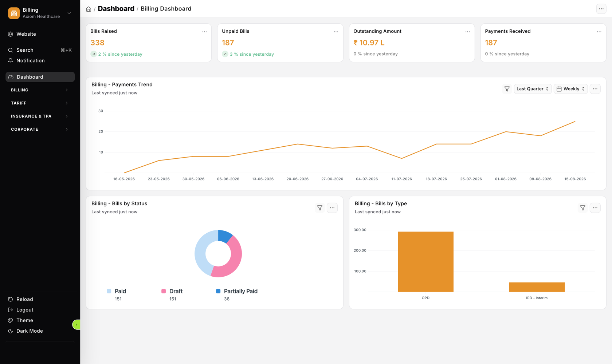Filter the Payments Trend chart
This screenshot has width=612, height=364.
coord(507,89)
